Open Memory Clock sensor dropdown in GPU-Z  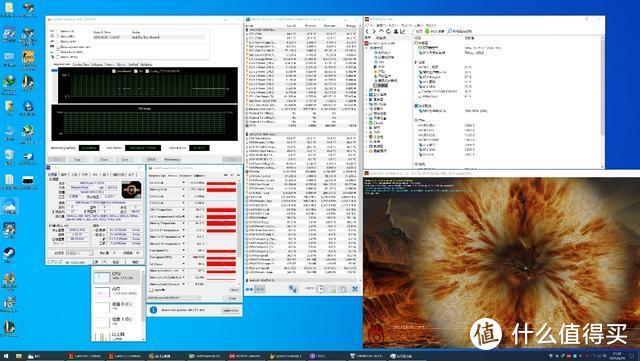click(183, 189)
